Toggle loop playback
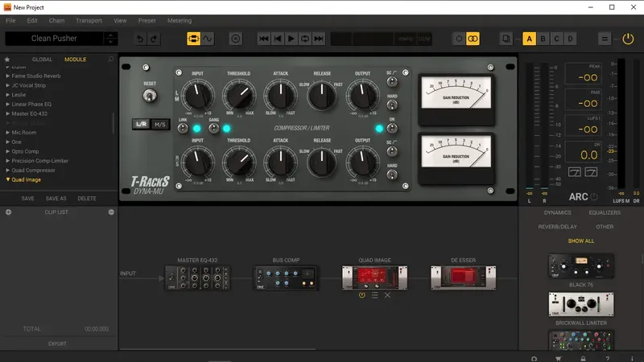 pos(305,39)
